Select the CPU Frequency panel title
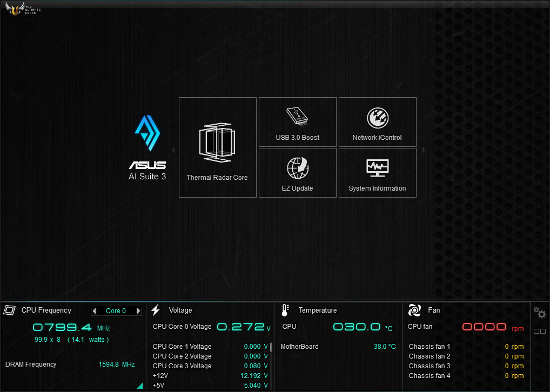 pos(46,310)
